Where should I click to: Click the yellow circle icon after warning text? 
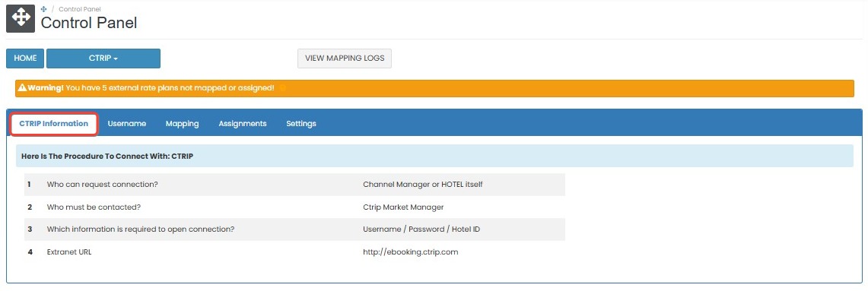(x=282, y=88)
